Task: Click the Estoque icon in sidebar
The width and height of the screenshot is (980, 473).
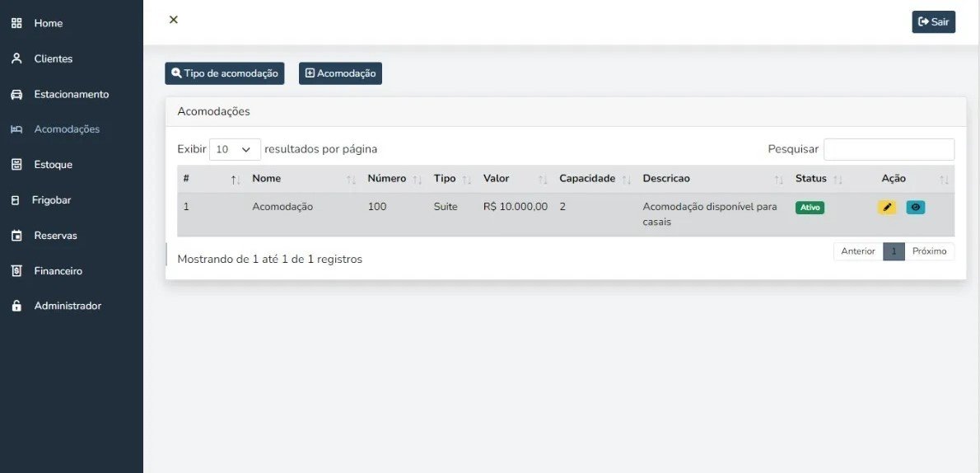Action: tap(16, 165)
